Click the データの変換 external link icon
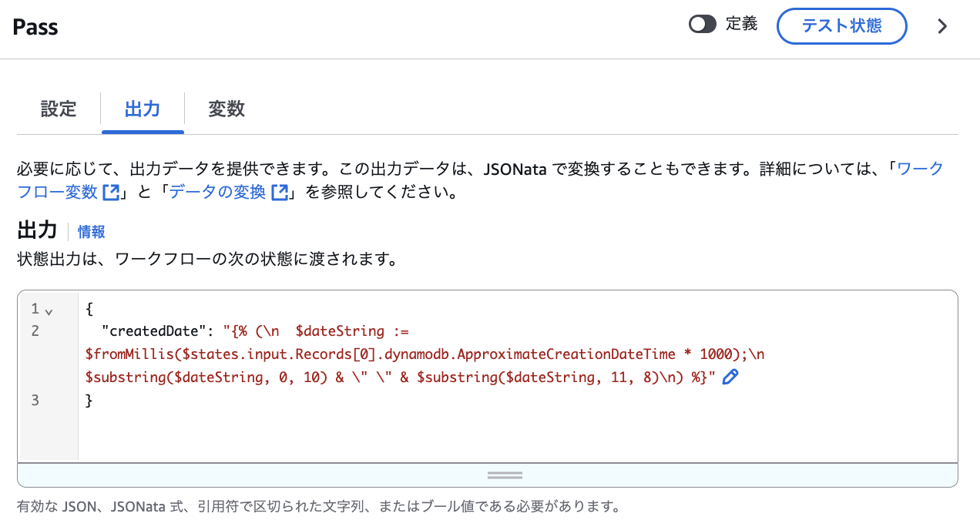 point(280,191)
